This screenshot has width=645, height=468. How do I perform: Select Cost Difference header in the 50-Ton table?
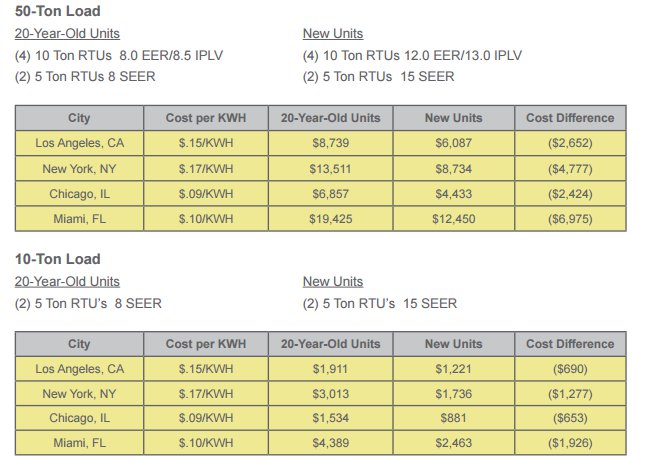pos(570,119)
